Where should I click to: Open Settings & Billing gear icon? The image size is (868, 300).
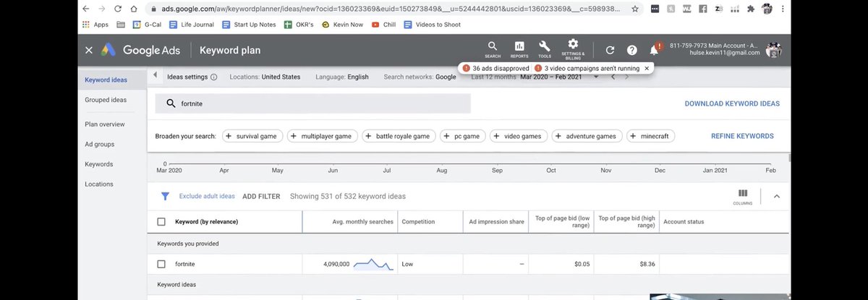573,49
